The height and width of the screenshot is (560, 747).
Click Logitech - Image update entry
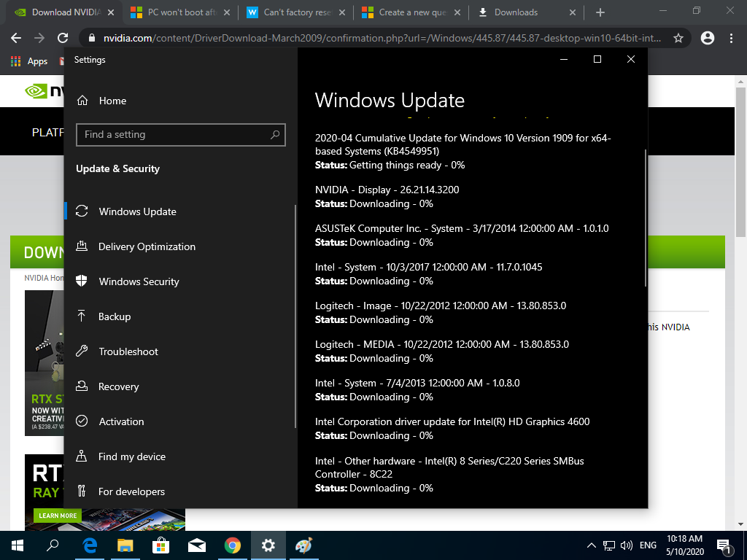440,306
